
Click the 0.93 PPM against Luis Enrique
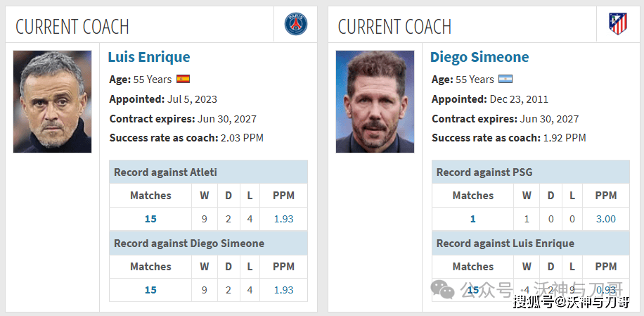[605, 290]
